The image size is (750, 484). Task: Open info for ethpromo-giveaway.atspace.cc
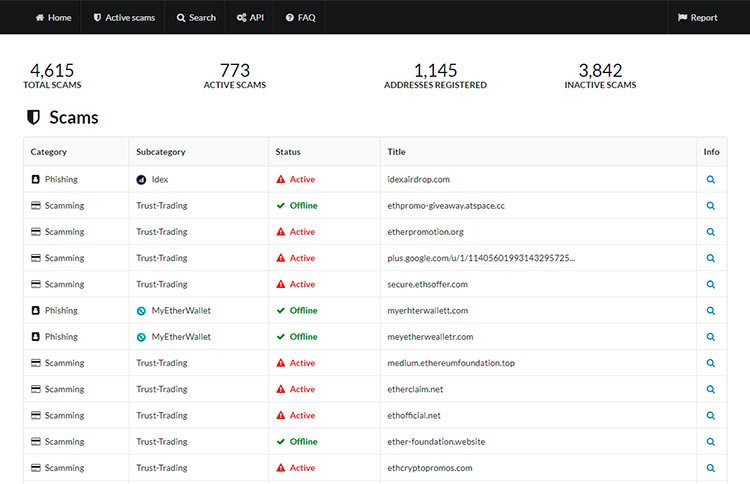tap(711, 206)
